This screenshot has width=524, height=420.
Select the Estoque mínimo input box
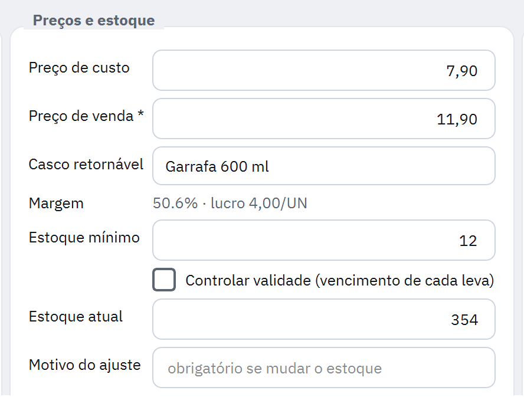pos(323,240)
